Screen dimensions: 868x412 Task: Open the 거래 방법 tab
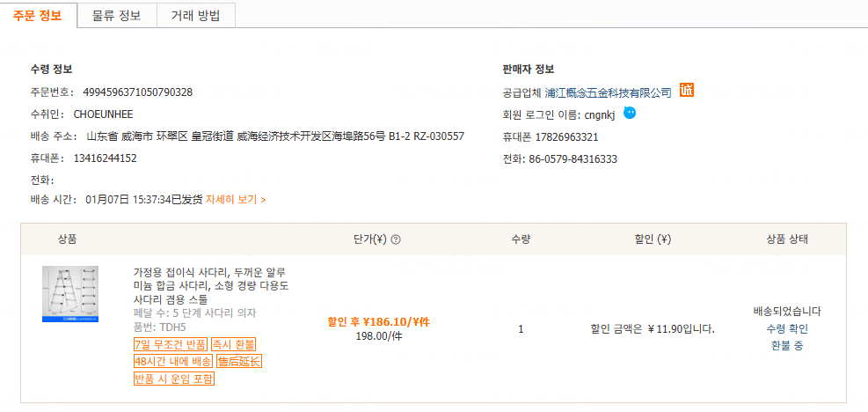pyautogui.click(x=195, y=15)
